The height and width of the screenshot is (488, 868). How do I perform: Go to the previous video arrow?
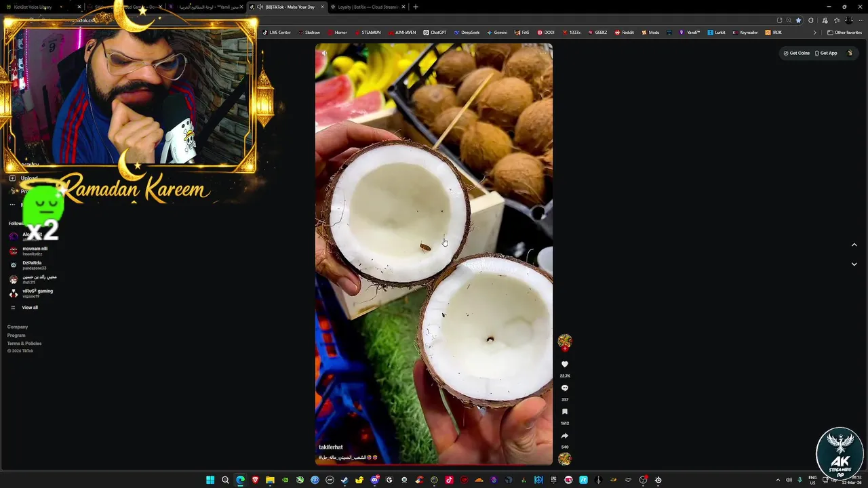(x=854, y=245)
